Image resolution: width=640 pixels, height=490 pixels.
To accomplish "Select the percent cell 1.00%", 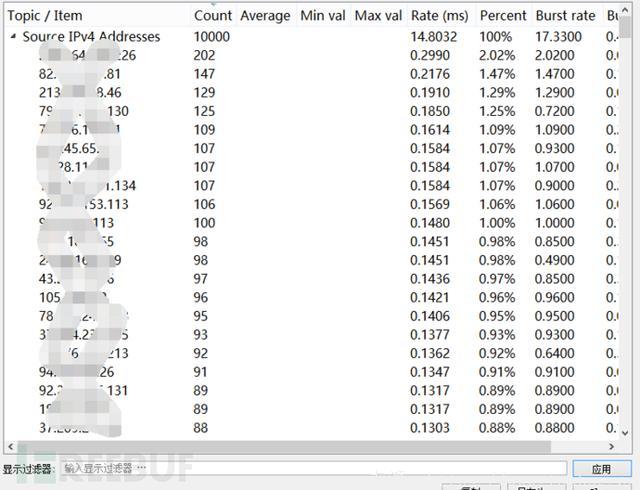I will pos(497,223).
